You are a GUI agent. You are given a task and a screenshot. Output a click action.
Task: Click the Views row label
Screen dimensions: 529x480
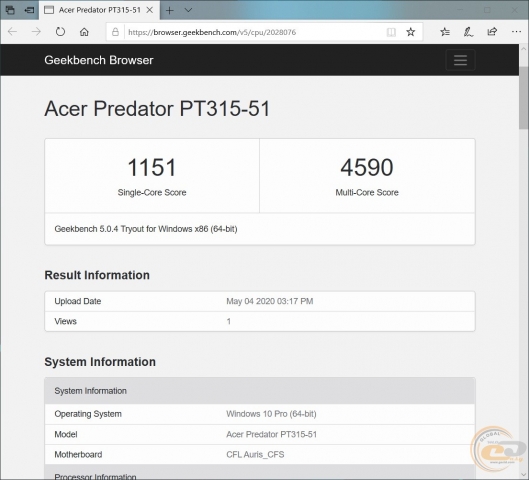(65, 321)
